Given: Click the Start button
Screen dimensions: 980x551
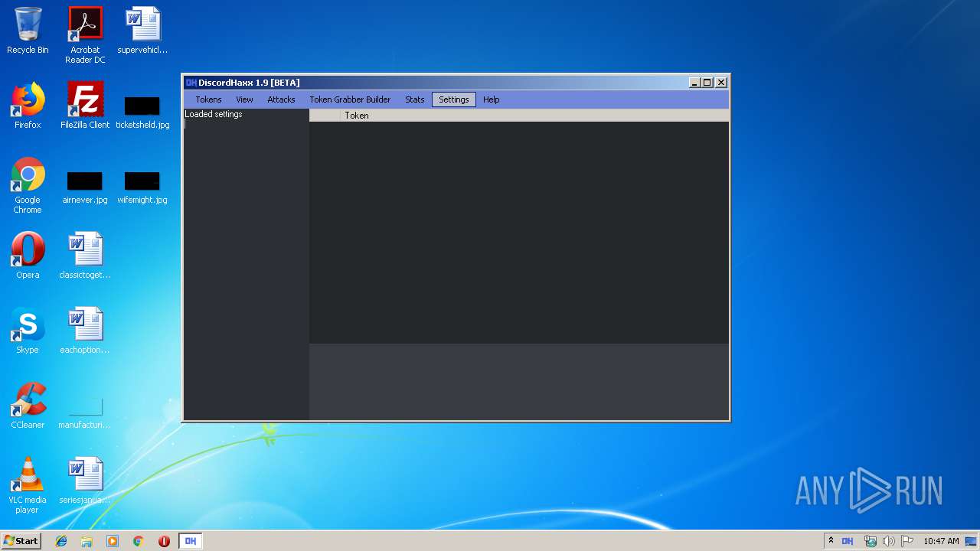Looking at the screenshot, I should 21,541.
